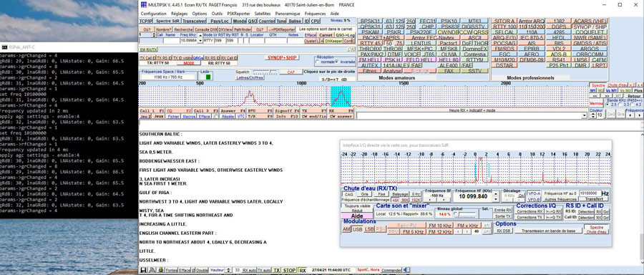The height and width of the screenshot is (275, 644).
Task: Click the Hauteur spinner in the bottom bar
Action: pyautogui.click(x=228, y=270)
